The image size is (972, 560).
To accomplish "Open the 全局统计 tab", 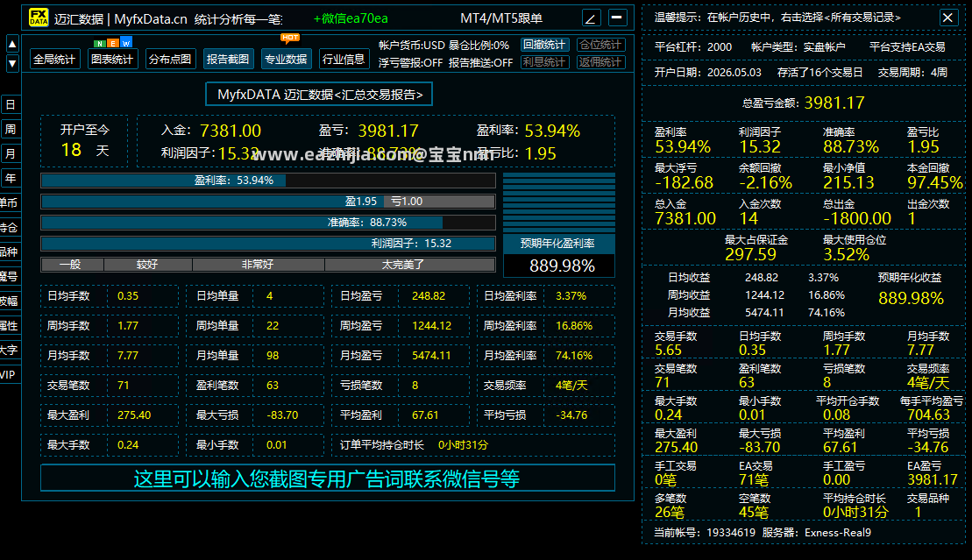I will (54, 59).
